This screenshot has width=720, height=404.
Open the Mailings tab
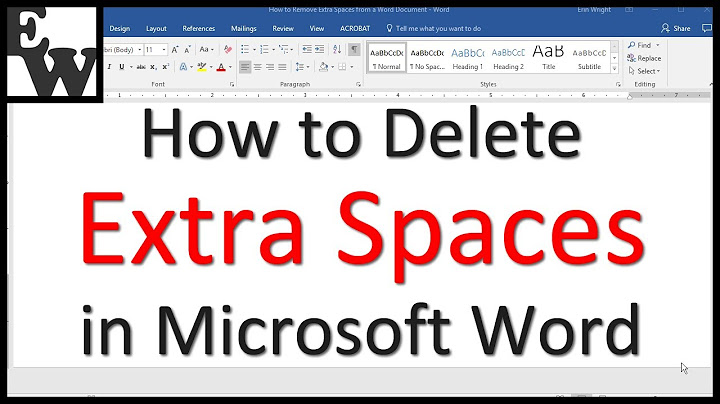pyautogui.click(x=243, y=28)
